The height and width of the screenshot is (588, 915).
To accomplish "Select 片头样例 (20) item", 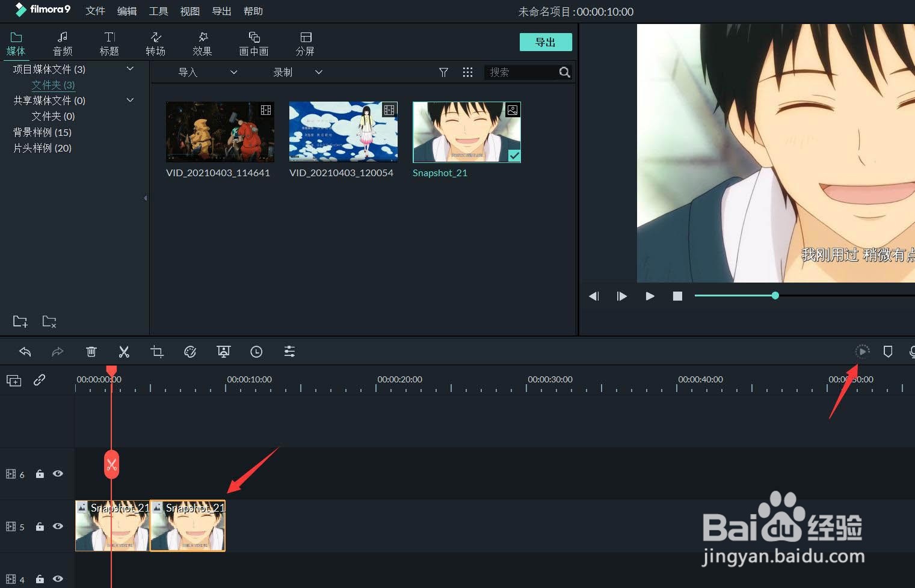I will click(x=42, y=147).
